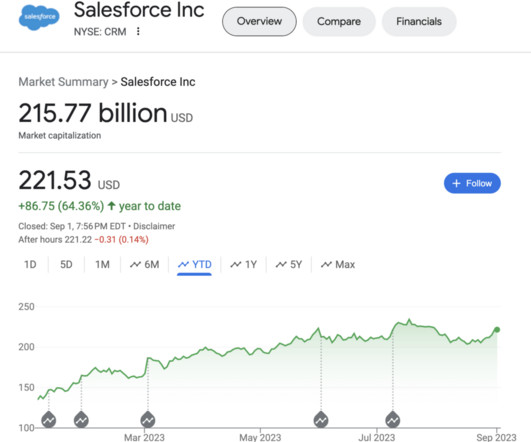The width and height of the screenshot is (531, 442).
Task: Select the Overview tab
Action: click(259, 21)
